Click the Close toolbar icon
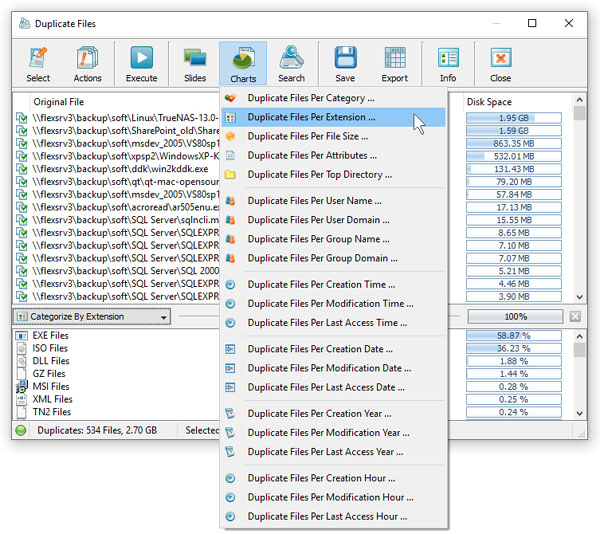This screenshot has width=600, height=534. point(501,64)
